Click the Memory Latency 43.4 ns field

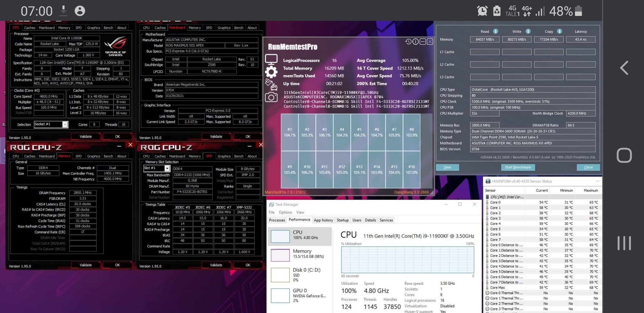tap(581, 39)
